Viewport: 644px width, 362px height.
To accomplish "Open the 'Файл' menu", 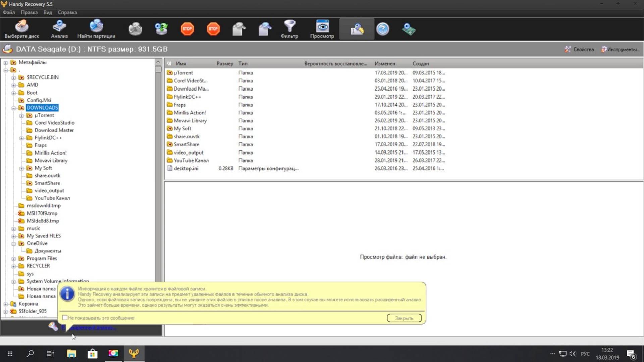I will click(x=9, y=12).
